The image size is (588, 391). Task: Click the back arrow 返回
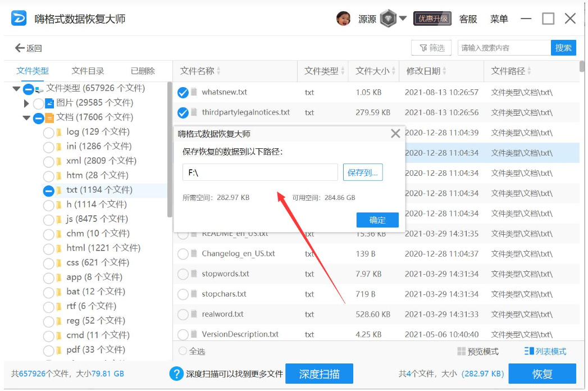point(29,48)
